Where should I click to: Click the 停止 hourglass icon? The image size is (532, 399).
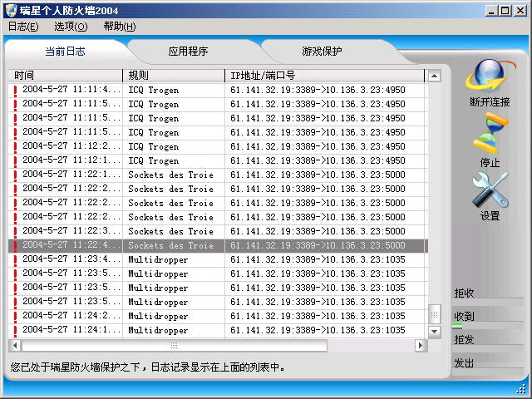pyautogui.click(x=490, y=134)
